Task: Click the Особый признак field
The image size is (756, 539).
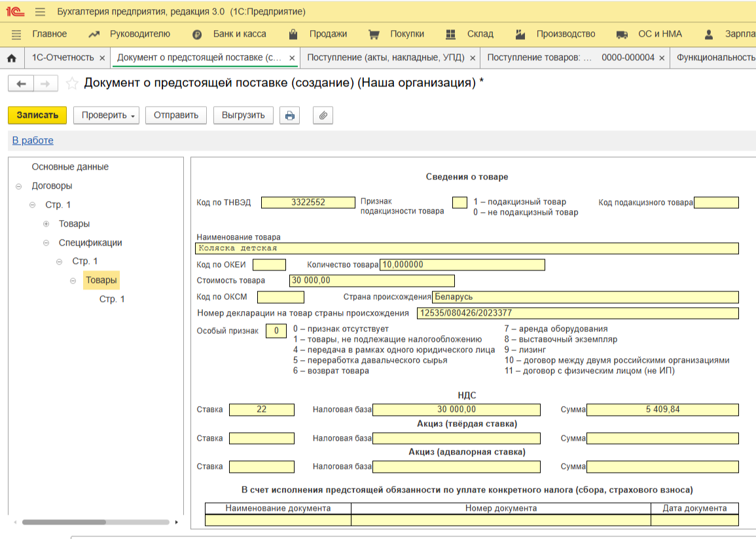Action: point(276,331)
